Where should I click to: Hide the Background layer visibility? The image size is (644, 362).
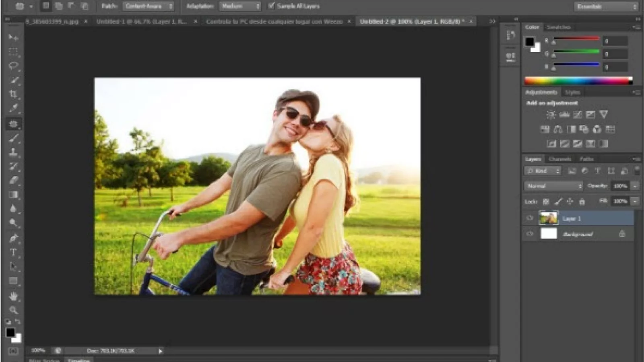pos(530,234)
